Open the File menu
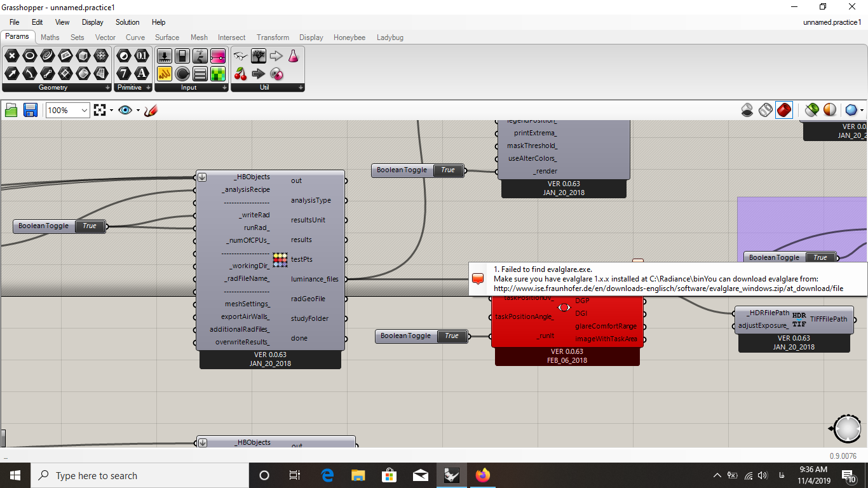 (14, 22)
